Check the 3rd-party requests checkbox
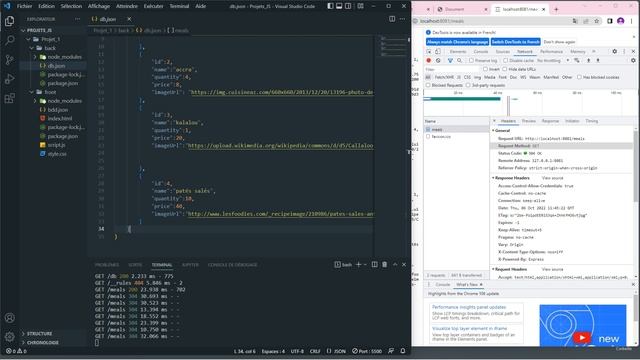Viewport: 640px width, 360px height. pos(468,85)
